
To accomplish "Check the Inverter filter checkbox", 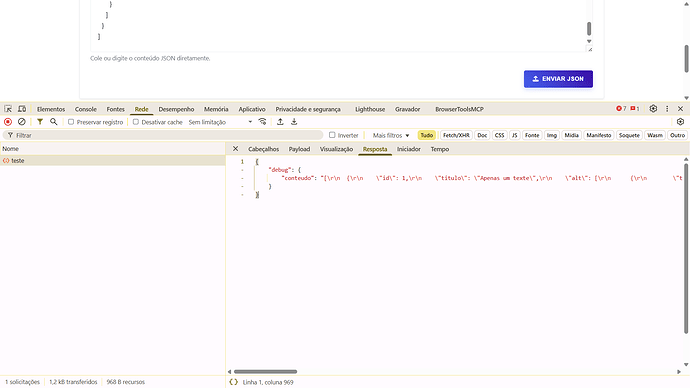I will [332, 135].
